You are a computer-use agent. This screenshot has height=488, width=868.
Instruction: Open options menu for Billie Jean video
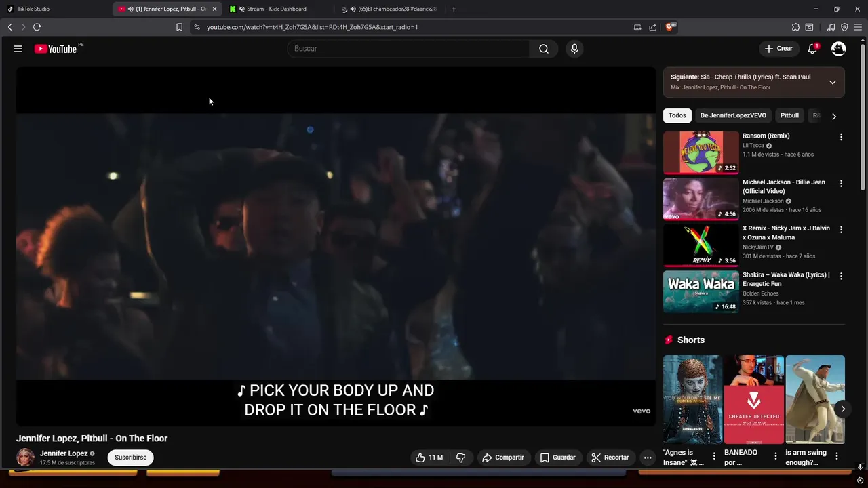[x=841, y=184]
